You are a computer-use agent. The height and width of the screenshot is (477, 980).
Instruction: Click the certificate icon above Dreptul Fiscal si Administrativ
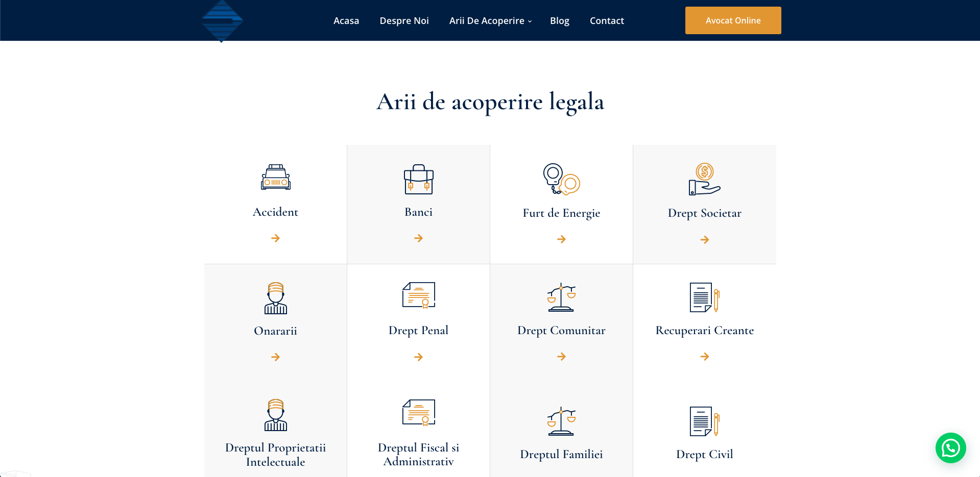419,412
